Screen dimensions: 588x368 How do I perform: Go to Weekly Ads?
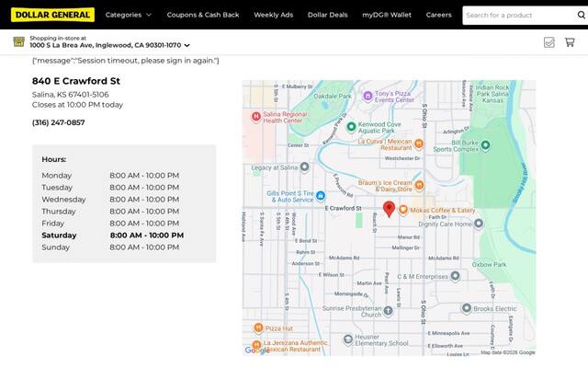[x=274, y=15]
